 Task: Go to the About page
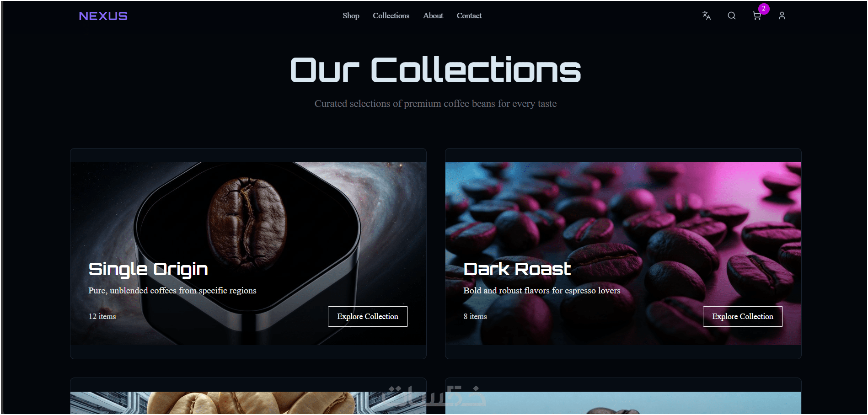pos(433,16)
